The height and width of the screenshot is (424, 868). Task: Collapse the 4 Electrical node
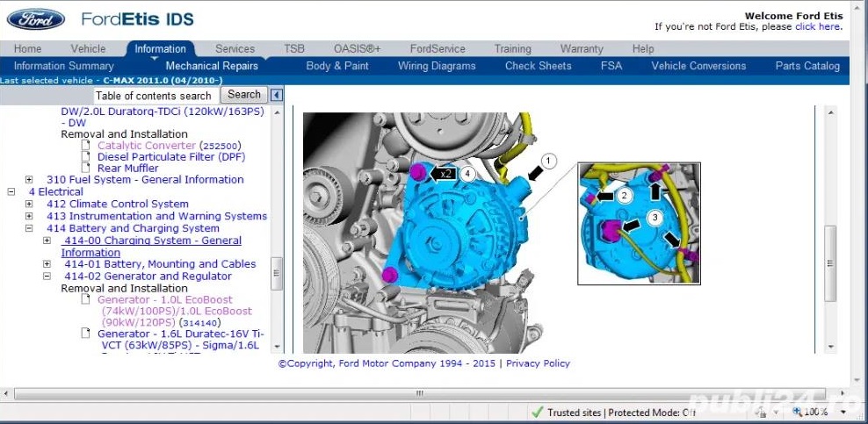11,192
